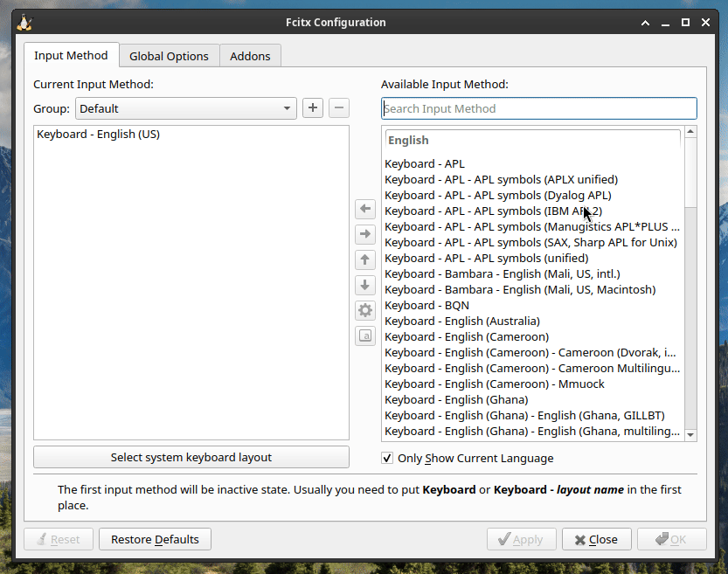This screenshot has height=574, width=728.
Task: Select Keyboard - APL from the list
Action: click(x=425, y=163)
